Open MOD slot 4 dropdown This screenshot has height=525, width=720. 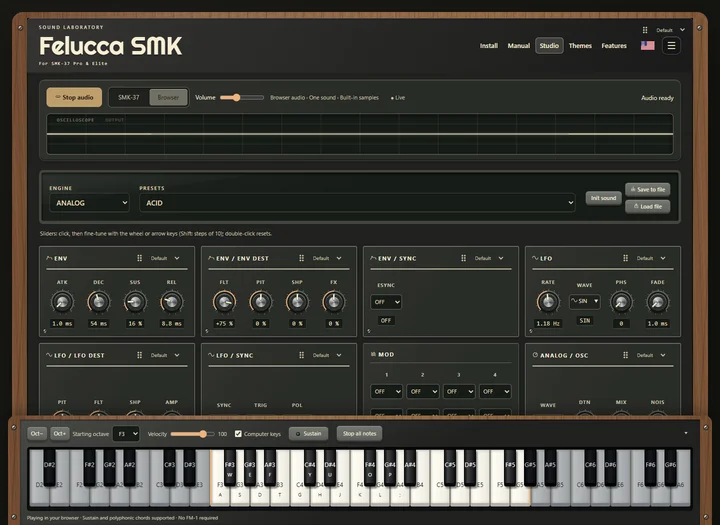495,391
